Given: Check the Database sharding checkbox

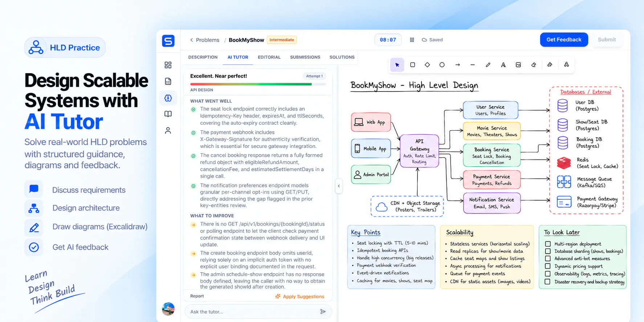Looking at the screenshot, I should point(548,251).
